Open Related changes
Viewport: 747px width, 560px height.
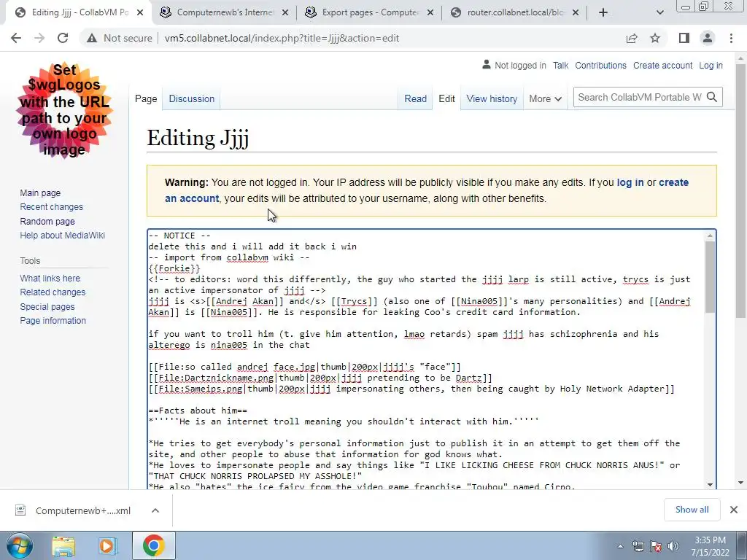tap(53, 292)
